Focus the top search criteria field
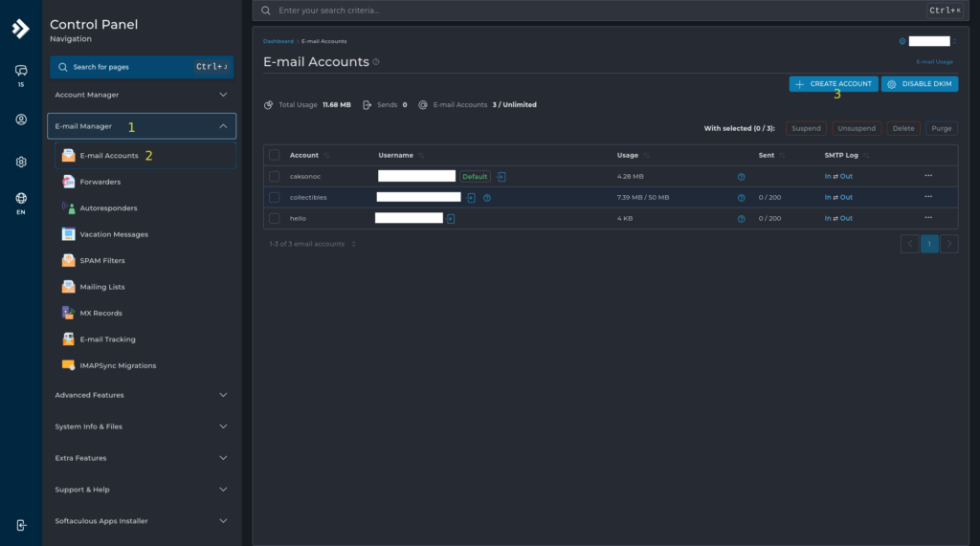The height and width of the screenshot is (546, 980). (x=610, y=11)
